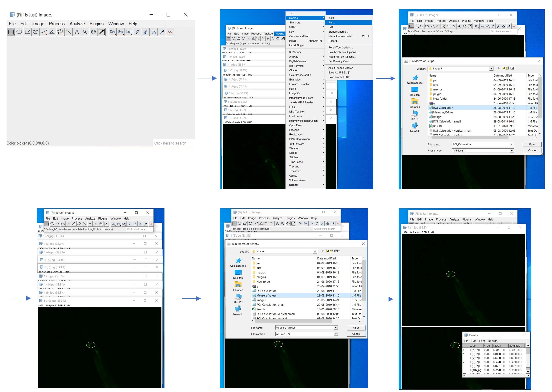Viewport: 552px width, 392px height.
Task: Click 'Click here to search' in Color picker status window
Action: pos(170,143)
